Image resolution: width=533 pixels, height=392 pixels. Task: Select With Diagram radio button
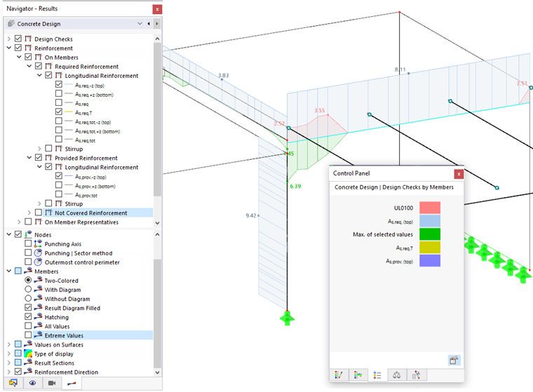pyautogui.click(x=28, y=290)
